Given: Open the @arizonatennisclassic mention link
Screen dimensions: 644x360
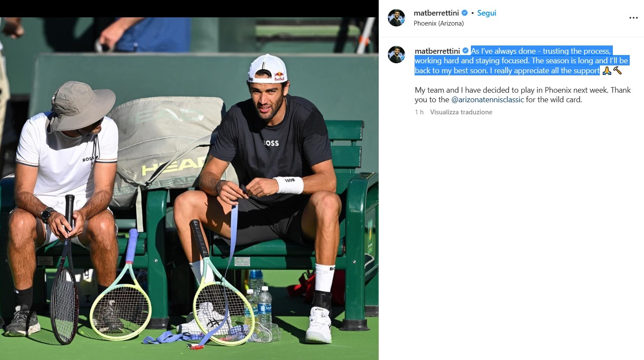Looking at the screenshot, I should 487,100.
